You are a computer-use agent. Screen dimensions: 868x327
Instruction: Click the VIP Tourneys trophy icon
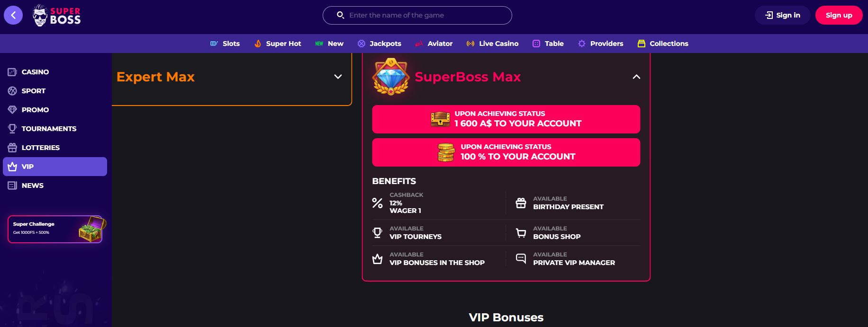pyautogui.click(x=377, y=232)
